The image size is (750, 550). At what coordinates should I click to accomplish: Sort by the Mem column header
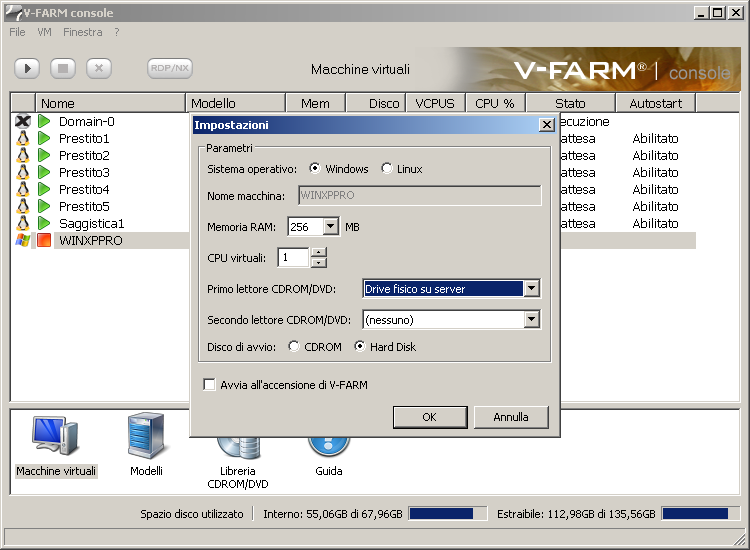[315, 103]
